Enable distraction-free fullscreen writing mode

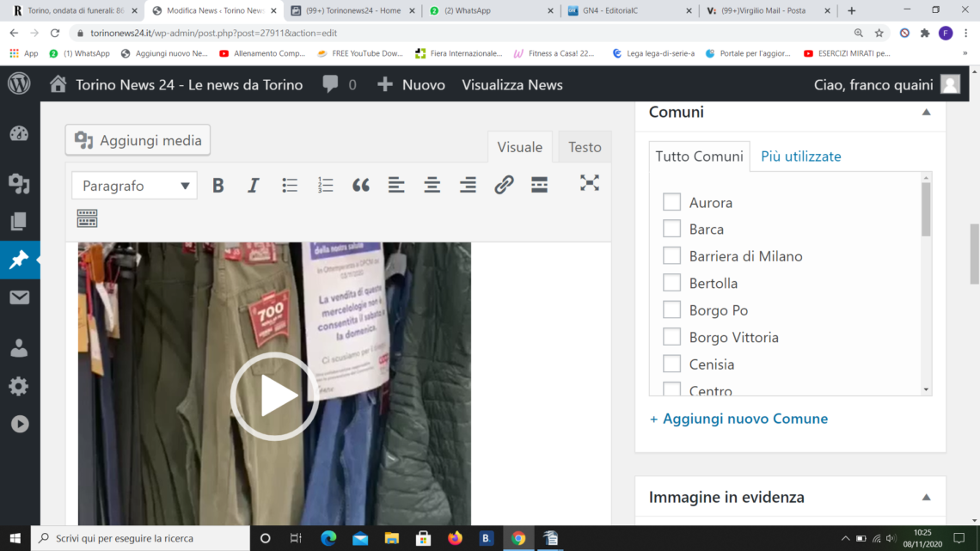click(x=589, y=183)
